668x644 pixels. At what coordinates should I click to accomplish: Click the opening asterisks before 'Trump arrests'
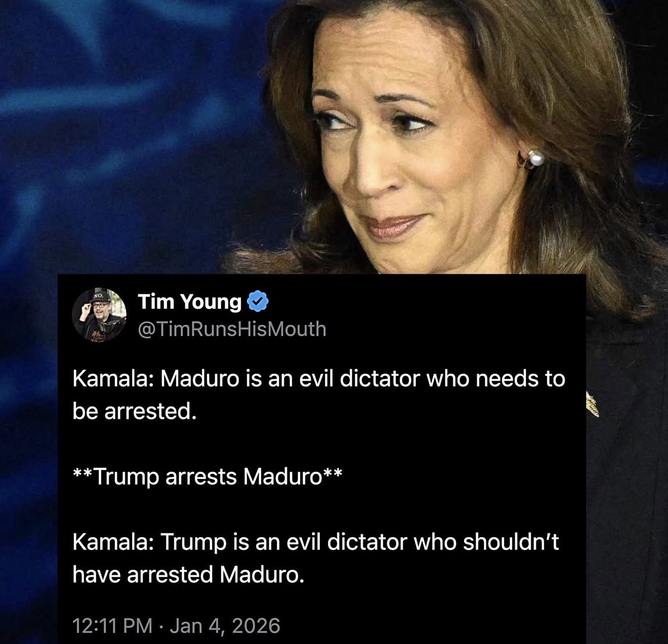click(82, 473)
